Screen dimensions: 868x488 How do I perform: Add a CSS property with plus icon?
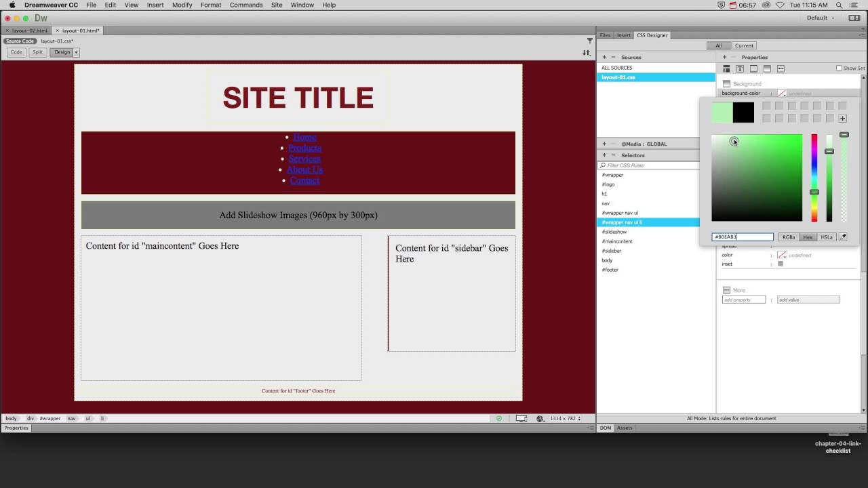click(x=724, y=57)
